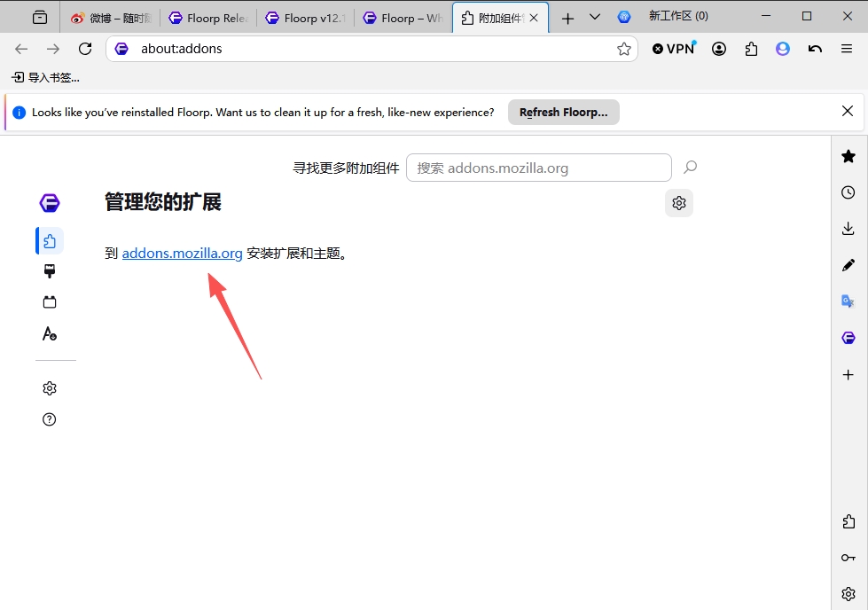Select the Languages category icon
This screenshot has height=610, width=868.
[50, 333]
